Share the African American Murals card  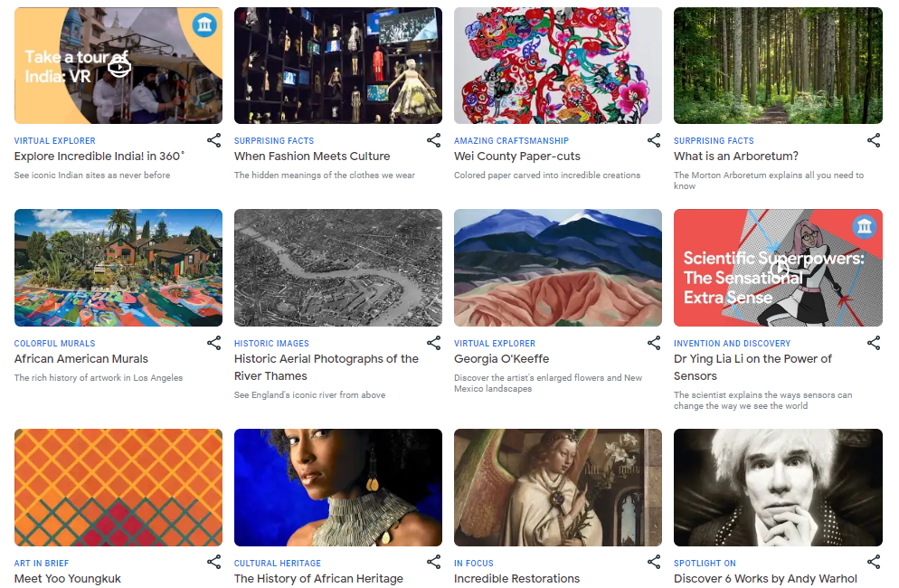(x=213, y=343)
